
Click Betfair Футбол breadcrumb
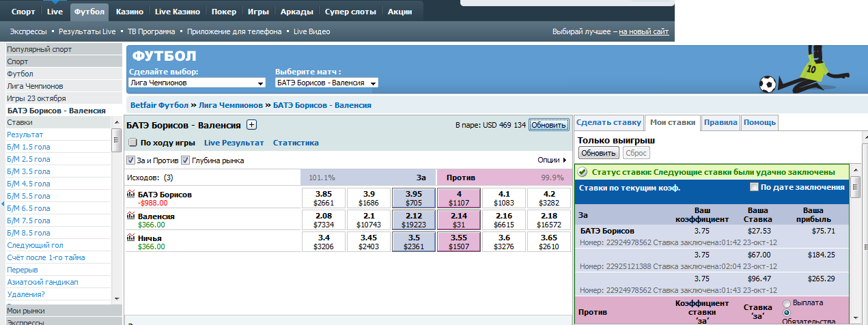pos(159,105)
